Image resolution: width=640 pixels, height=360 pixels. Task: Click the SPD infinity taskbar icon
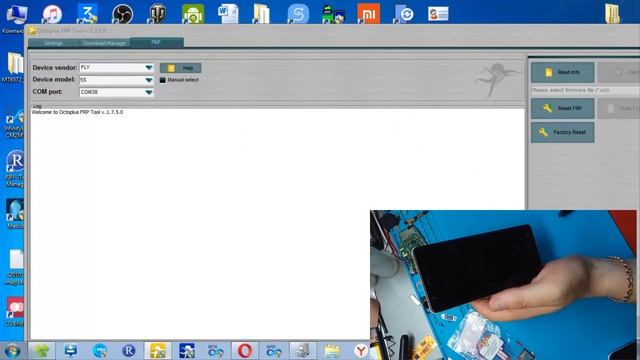[x=274, y=351]
